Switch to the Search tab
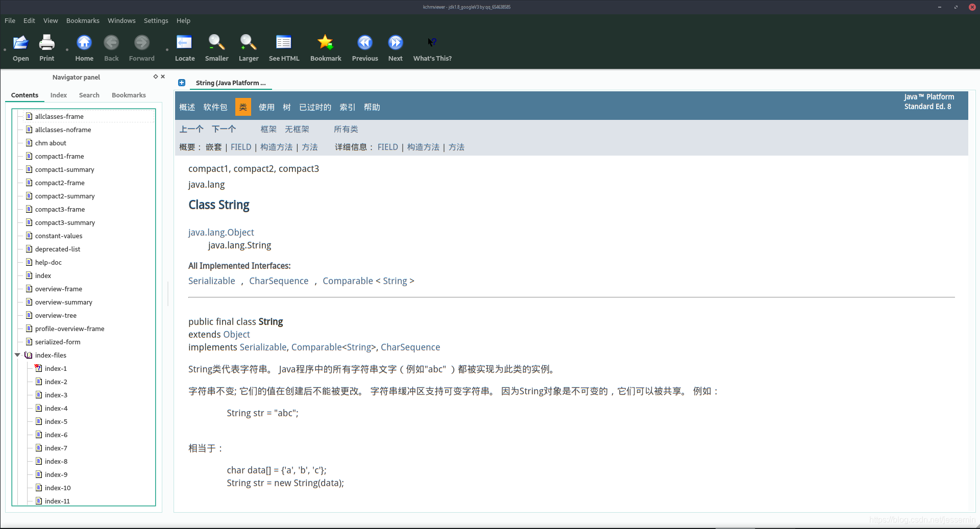The width and height of the screenshot is (980, 529). click(x=89, y=95)
